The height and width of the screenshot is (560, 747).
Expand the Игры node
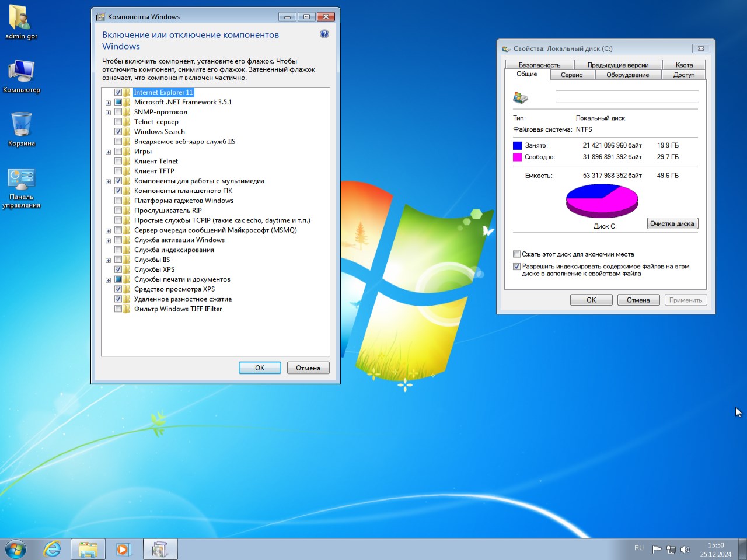coord(108,152)
